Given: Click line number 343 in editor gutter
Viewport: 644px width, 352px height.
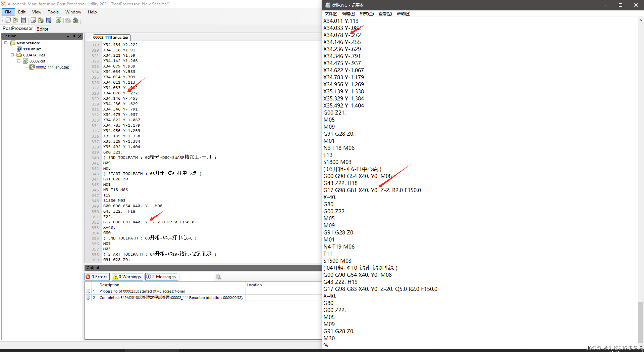Looking at the screenshot, I should click(x=95, y=174).
